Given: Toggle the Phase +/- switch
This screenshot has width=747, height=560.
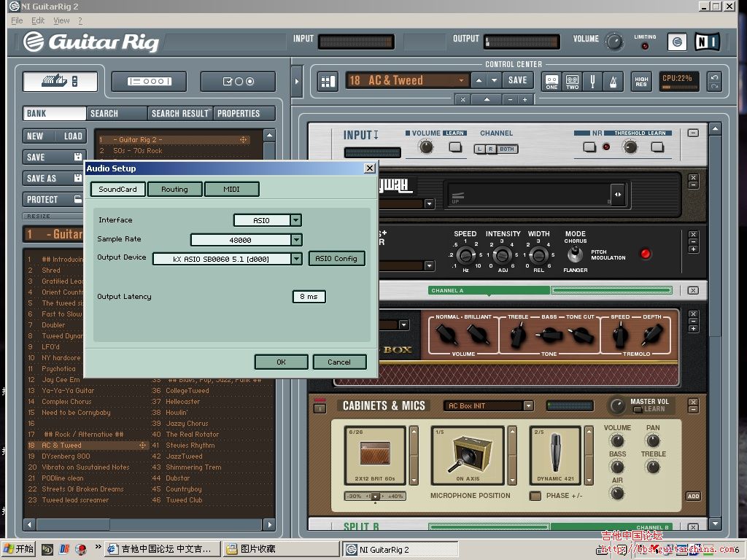Looking at the screenshot, I should (535, 496).
